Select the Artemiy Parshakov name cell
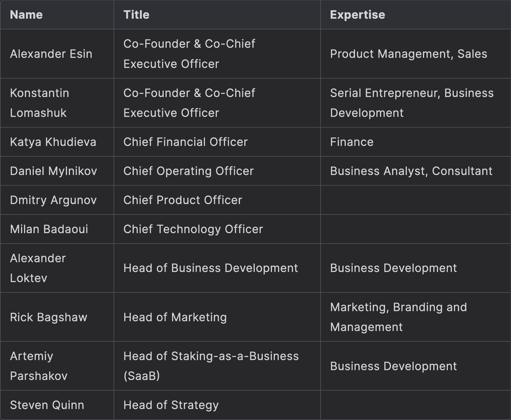The image size is (511, 420). pyautogui.click(x=39, y=366)
